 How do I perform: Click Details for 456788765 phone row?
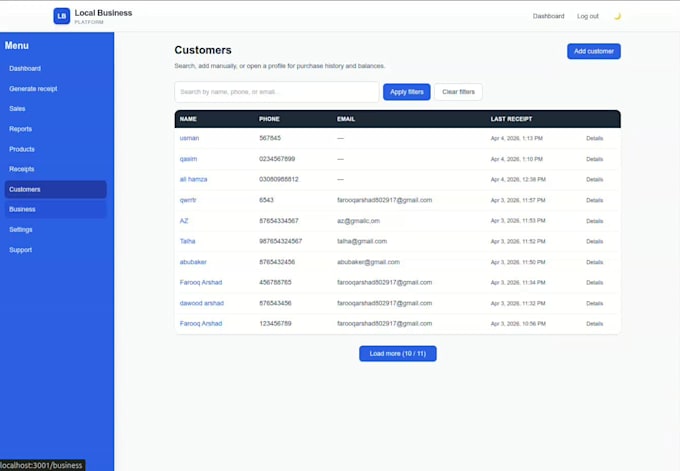coord(595,283)
